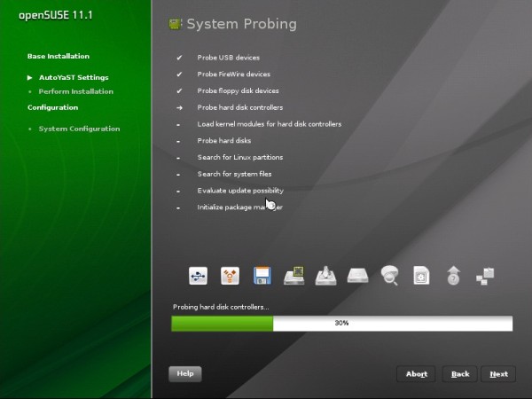
Task: Click the system files document icon
Action: click(x=421, y=276)
